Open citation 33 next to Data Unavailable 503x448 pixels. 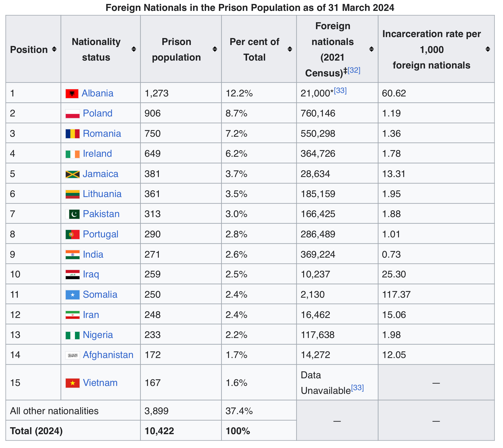coord(357,388)
